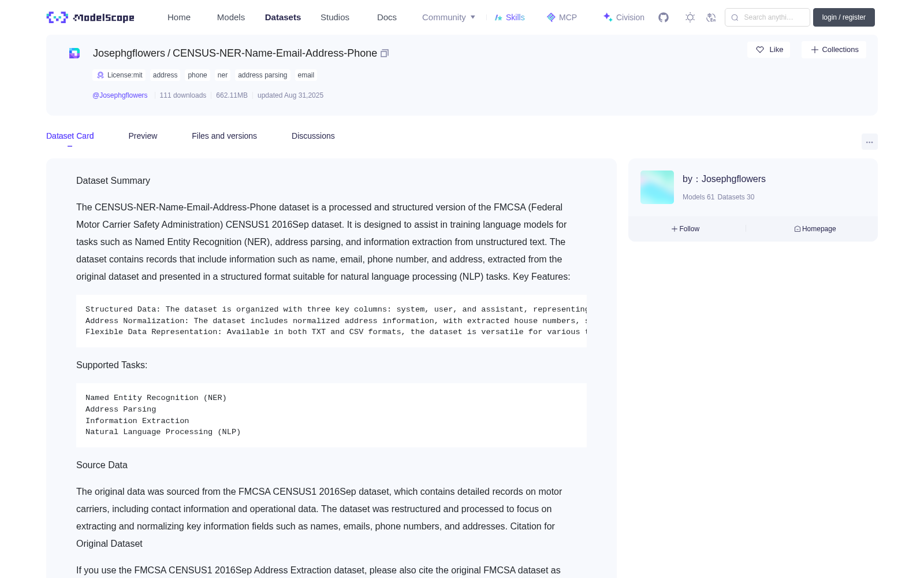Go to the Home nav item

pyautogui.click(x=179, y=17)
